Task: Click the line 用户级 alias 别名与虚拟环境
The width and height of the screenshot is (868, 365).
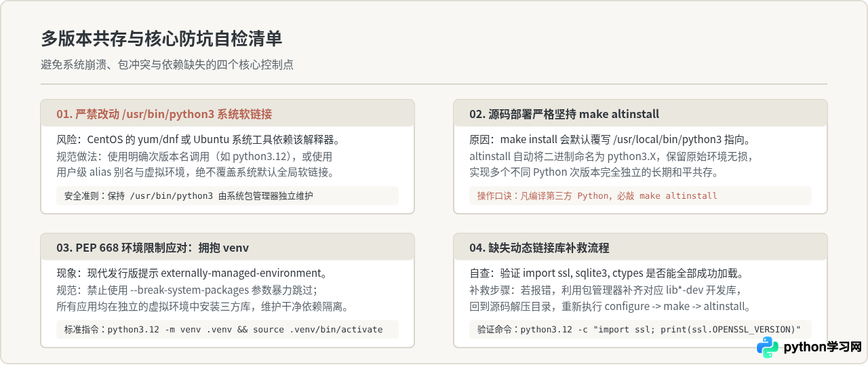Action: 195,172
